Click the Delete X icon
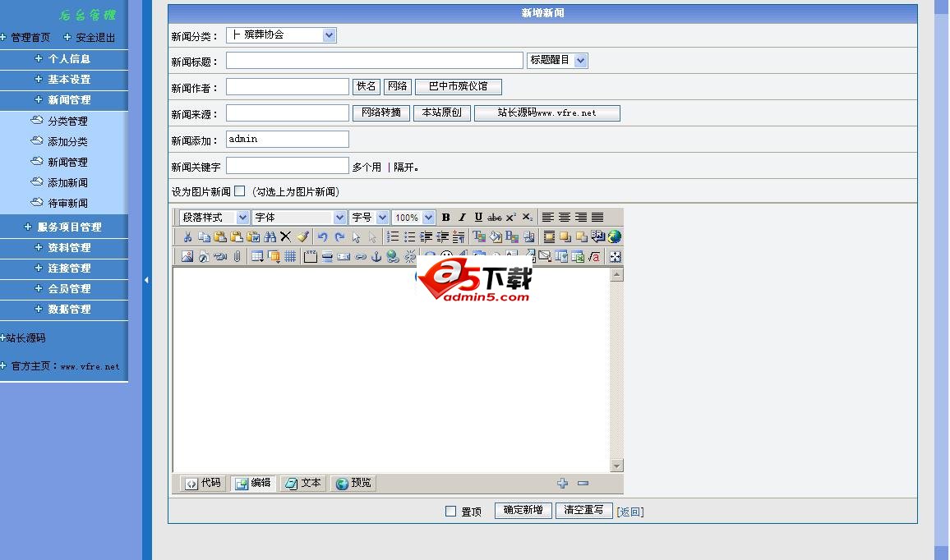 285,236
